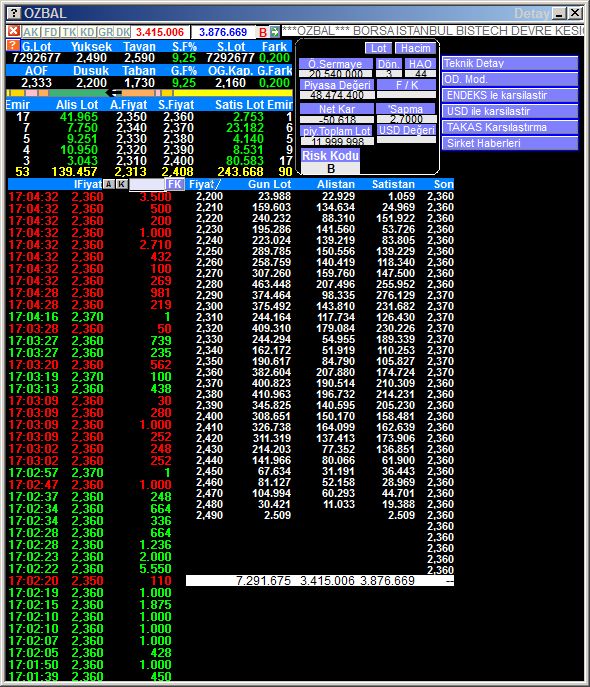Click the F / K label
The image size is (590, 687).
[x=406, y=85]
